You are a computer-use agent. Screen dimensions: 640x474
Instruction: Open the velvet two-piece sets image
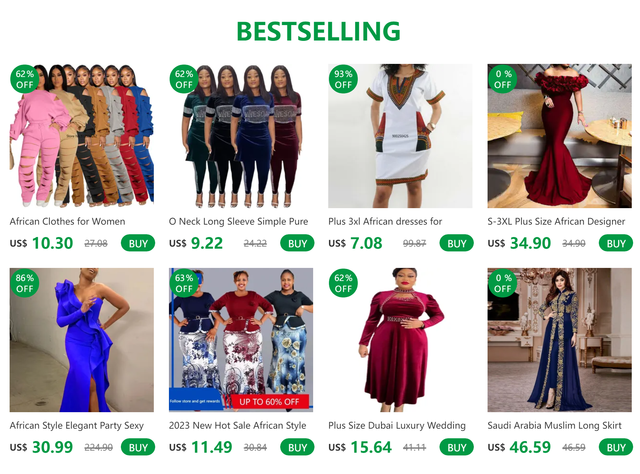point(241,136)
